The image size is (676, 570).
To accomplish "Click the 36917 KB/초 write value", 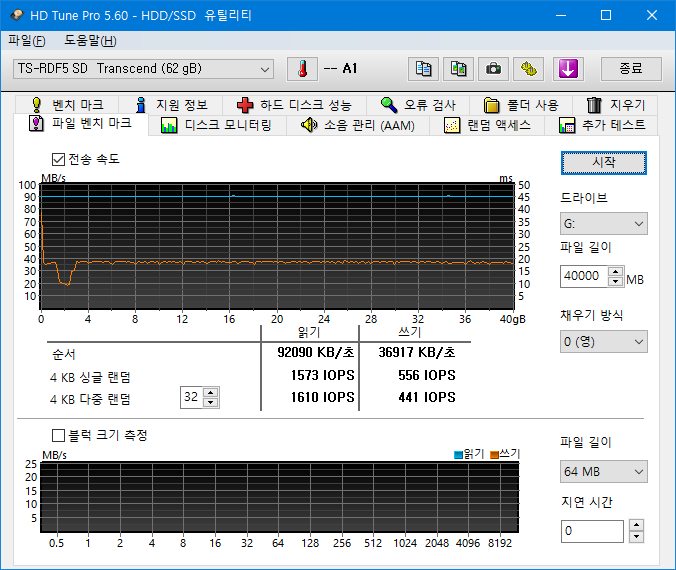I will point(417,352).
